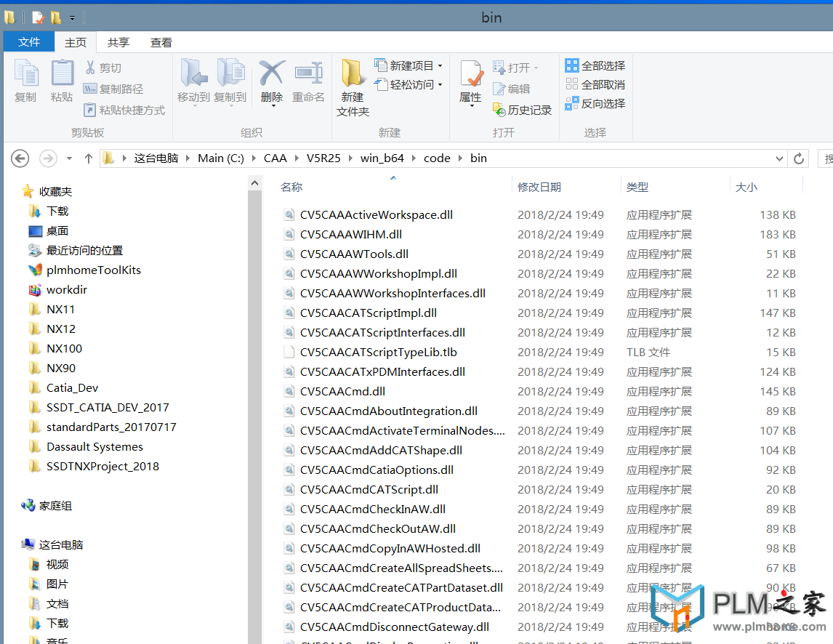Switch to Home (主页) tab
833x644 pixels.
(76, 42)
